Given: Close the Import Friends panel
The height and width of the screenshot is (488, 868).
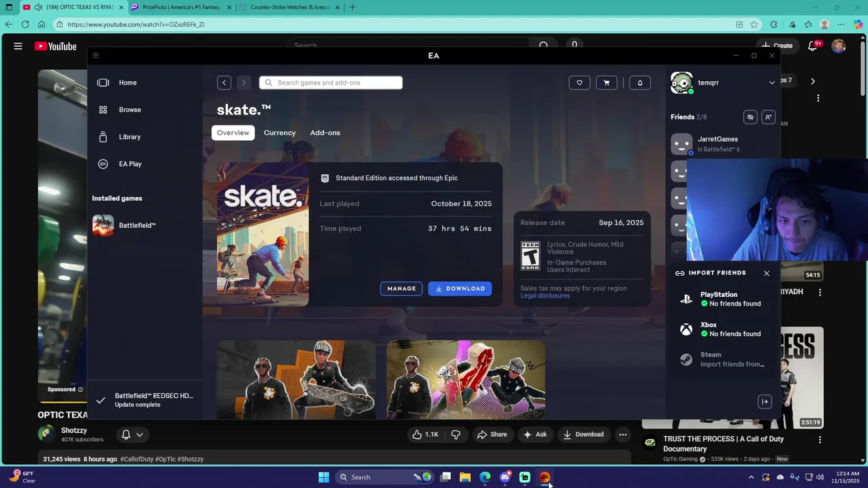Looking at the screenshot, I should [x=767, y=273].
